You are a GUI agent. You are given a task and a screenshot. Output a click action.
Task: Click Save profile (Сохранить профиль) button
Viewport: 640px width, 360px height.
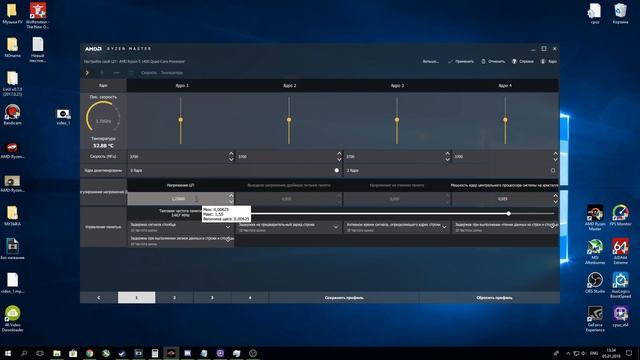tap(344, 298)
